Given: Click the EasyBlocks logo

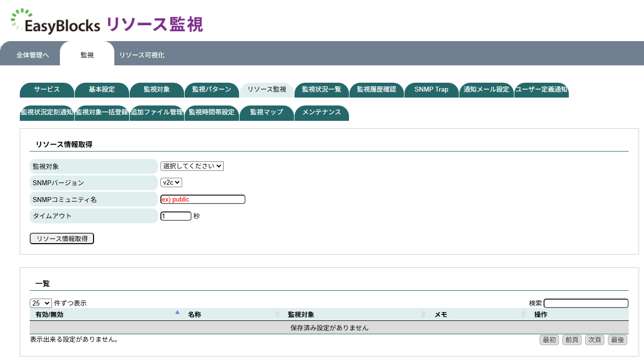Looking at the screenshot, I should click(x=55, y=22).
